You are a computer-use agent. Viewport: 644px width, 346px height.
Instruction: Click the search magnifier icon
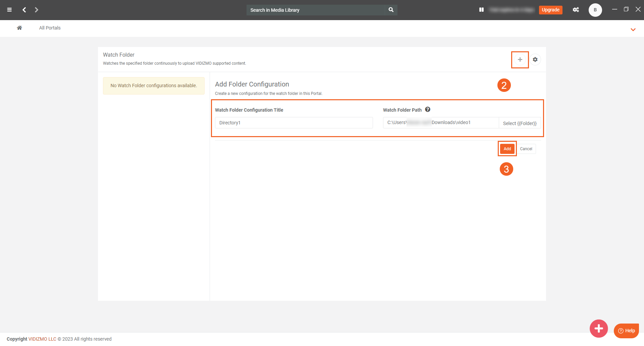[391, 10]
